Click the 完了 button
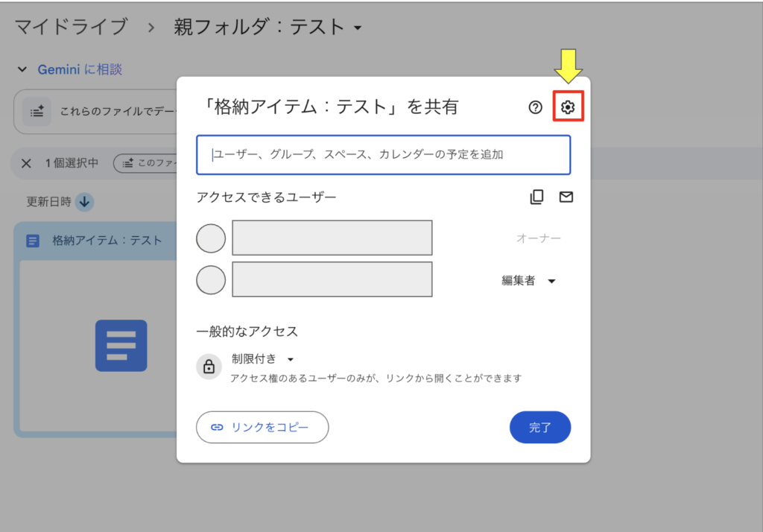 coord(539,428)
